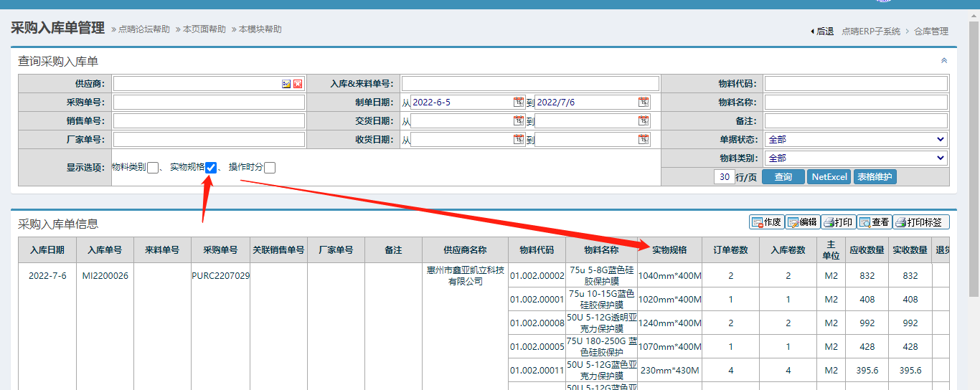The height and width of the screenshot is (390, 980).
Task: Open the 单据状态 dropdown
Action: (x=855, y=140)
